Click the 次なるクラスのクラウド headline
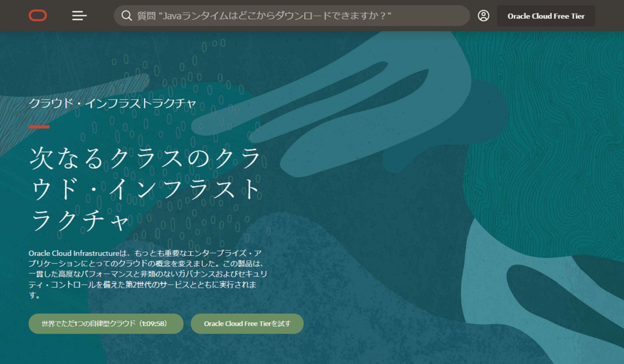Image resolution: width=624 pixels, height=364 pixels. (145, 190)
